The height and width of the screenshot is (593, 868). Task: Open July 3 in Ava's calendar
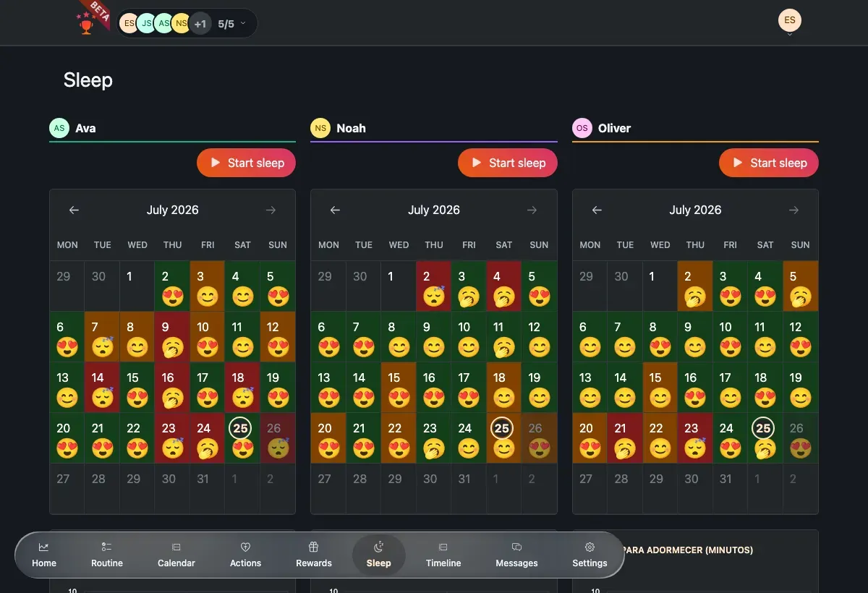click(208, 286)
